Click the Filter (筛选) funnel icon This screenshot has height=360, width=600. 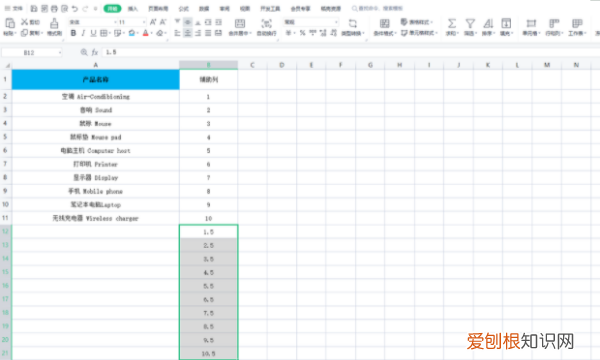pos(470,24)
